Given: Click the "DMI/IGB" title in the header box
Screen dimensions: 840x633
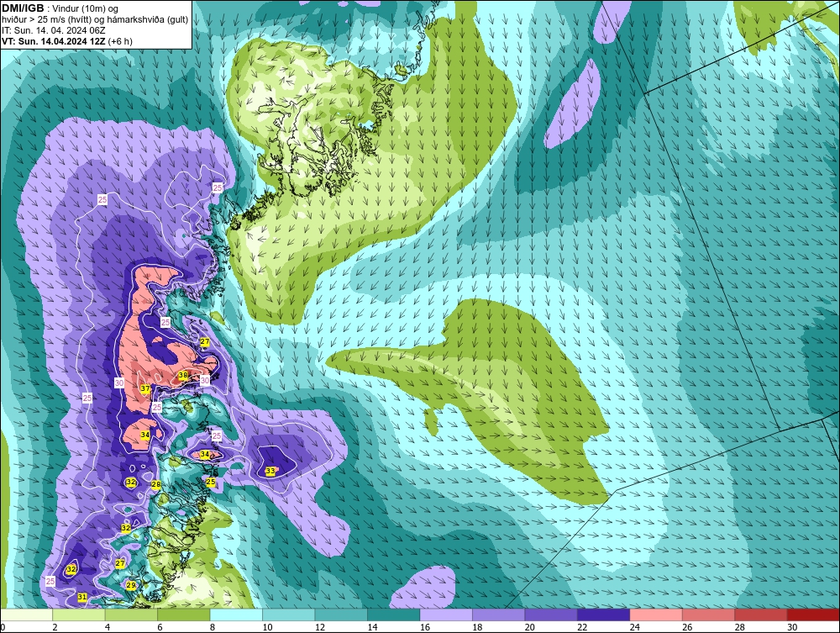Looking at the screenshot, I should [23, 8].
